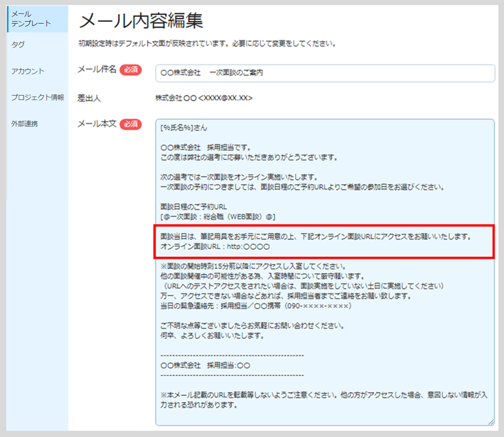Open the メールテンプレート sidebar item
The image size is (504, 437).
(x=38, y=19)
